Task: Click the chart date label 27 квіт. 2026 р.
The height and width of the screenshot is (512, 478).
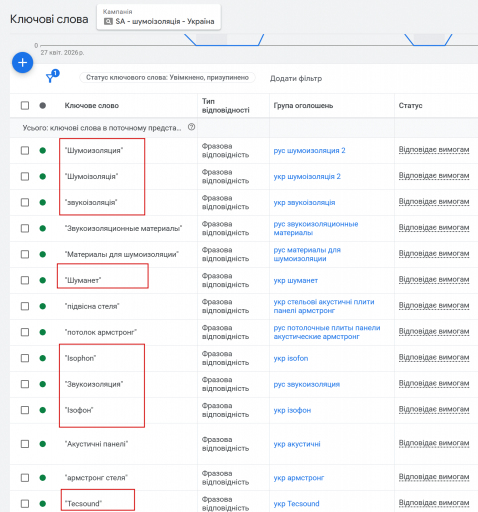Action: coord(62,52)
